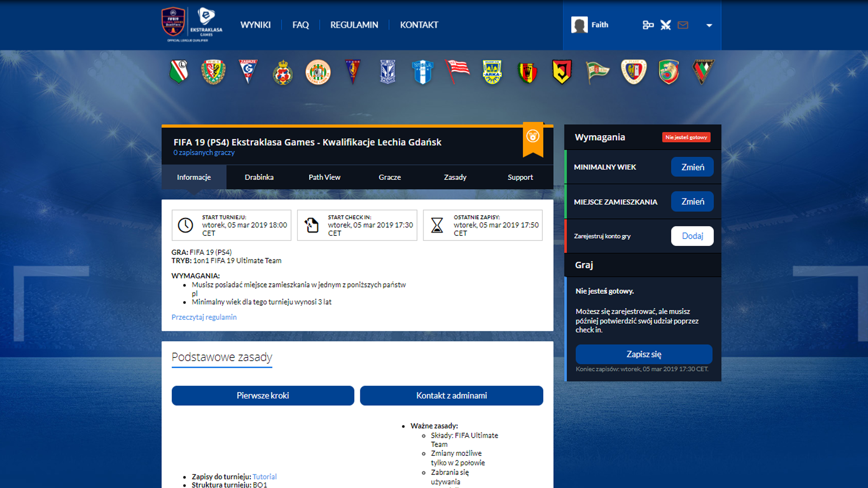Click the hourglass icon beside Ostatnie Zapisy
The image size is (868, 488).
coord(437,225)
